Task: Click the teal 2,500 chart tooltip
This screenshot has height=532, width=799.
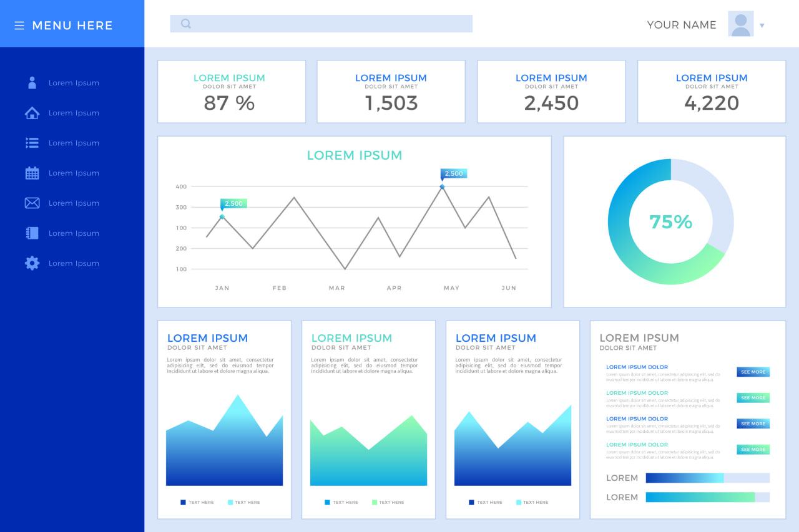Action: click(x=233, y=203)
